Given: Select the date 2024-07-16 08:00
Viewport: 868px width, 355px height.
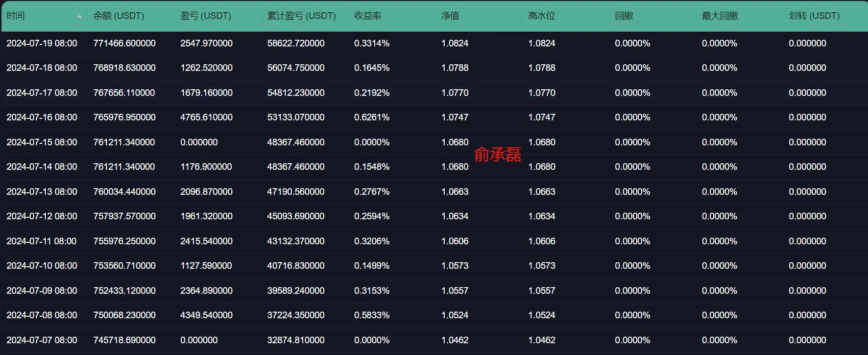Looking at the screenshot, I should (x=42, y=117).
